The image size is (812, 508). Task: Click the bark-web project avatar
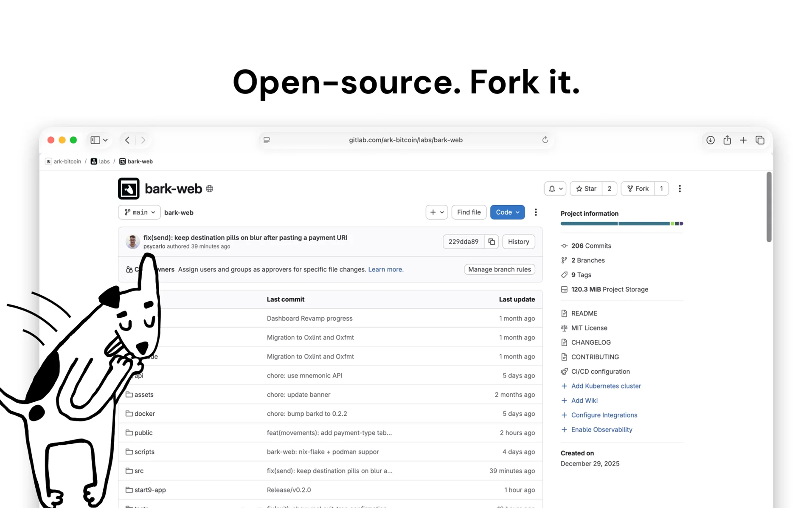129,189
